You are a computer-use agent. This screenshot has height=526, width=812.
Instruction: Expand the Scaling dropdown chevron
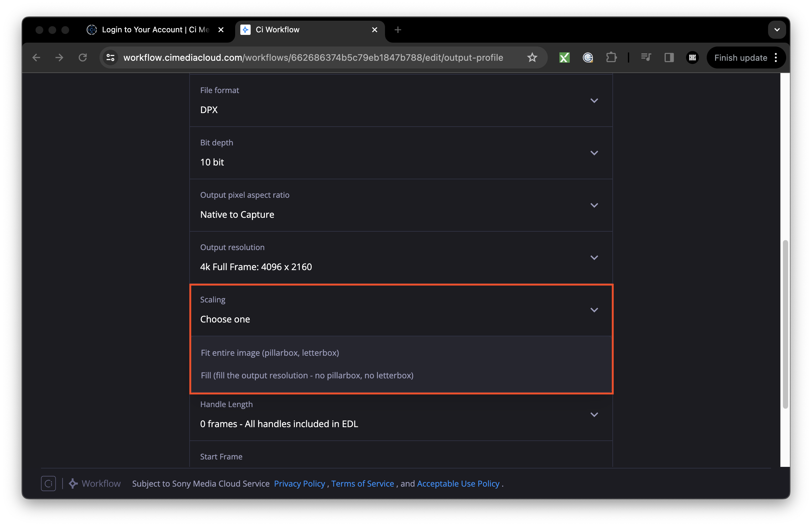[x=594, y=310]
